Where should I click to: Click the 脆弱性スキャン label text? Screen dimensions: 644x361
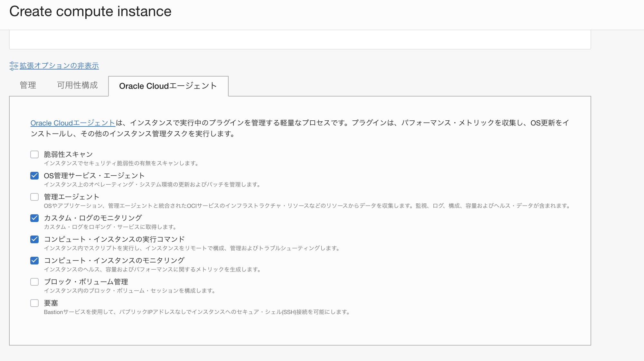(x=68, y=154)
